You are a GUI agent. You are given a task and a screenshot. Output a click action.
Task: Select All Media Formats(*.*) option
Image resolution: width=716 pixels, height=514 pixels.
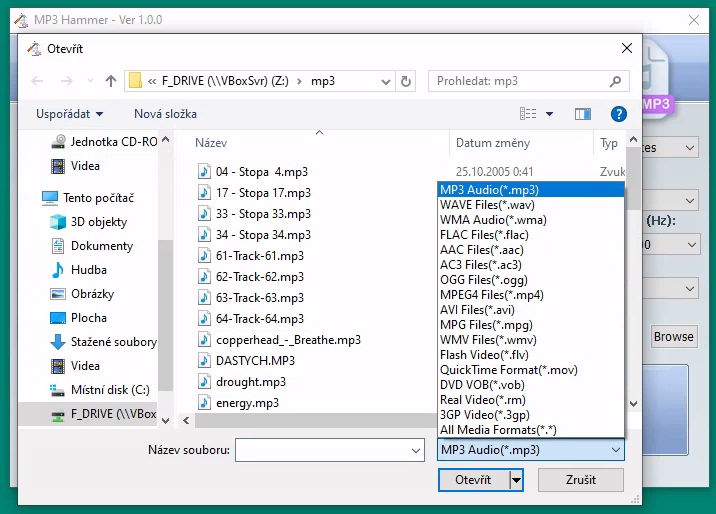point(499,430)
